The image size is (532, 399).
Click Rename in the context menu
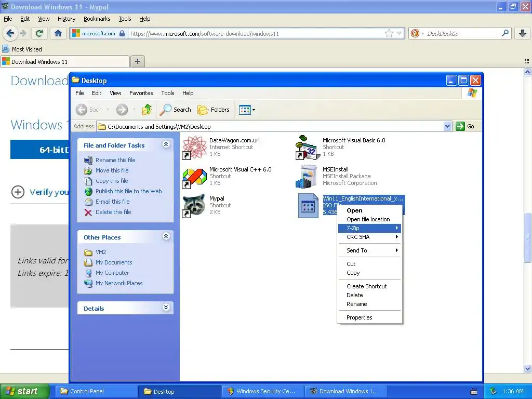point(369,304)
